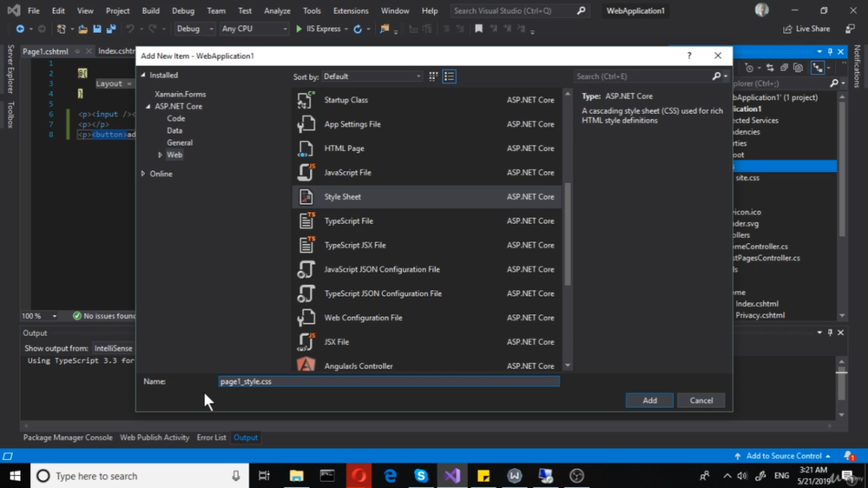The height and width of the screenshot is (488, 868).
Task: Expand the Online templates node
Action: [x=143, y=174]
